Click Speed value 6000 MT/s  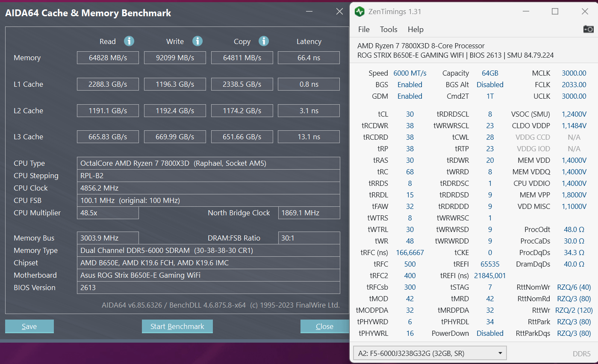click(410, 73)
